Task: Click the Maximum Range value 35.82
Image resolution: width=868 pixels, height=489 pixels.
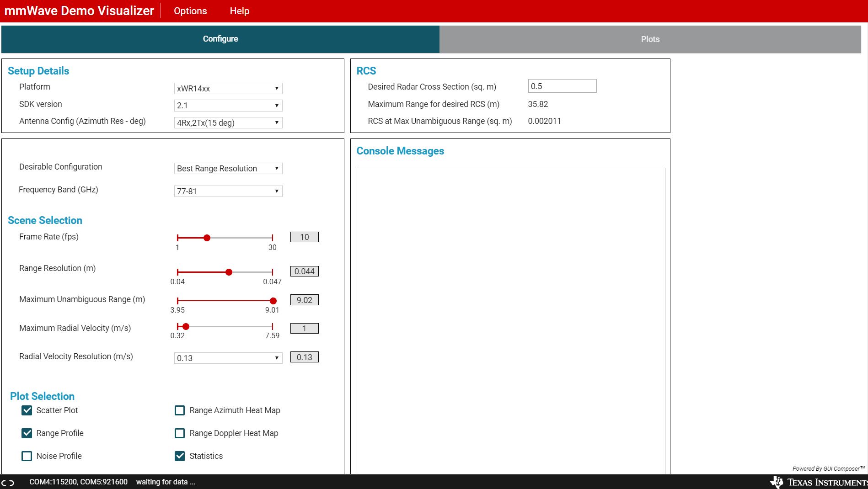Action: click(x=538, y=104)
